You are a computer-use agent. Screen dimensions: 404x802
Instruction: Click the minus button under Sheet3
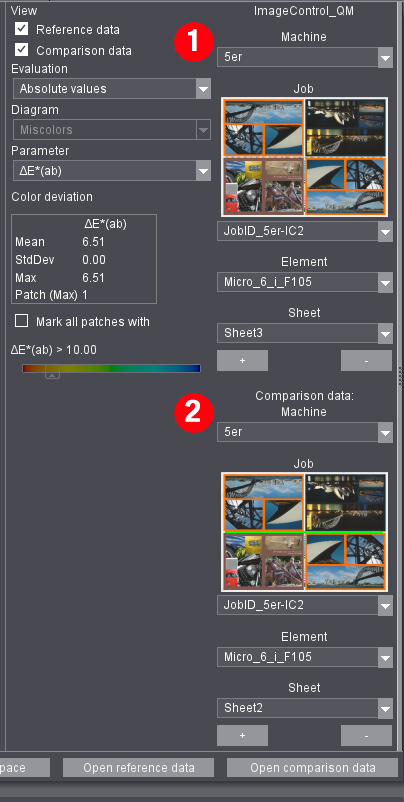pos(367,361)
